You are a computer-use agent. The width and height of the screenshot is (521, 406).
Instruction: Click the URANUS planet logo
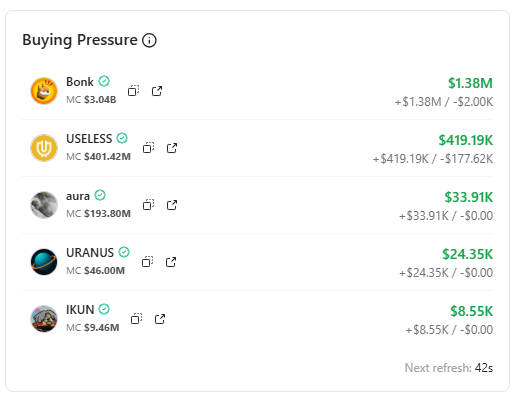click(44, 262)
